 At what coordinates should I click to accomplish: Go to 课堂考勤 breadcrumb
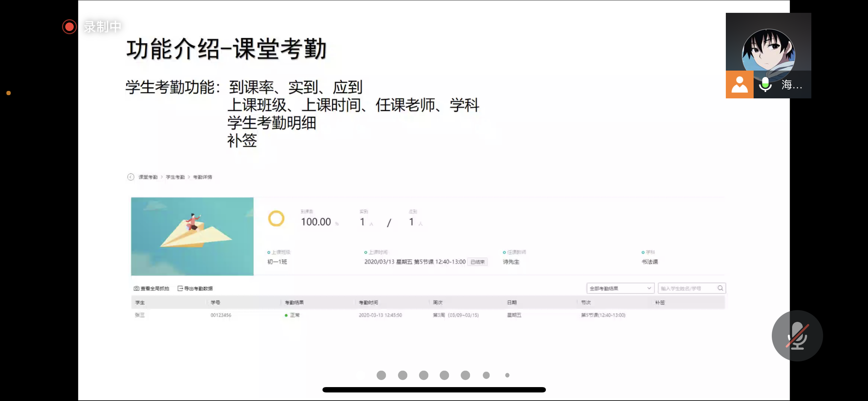(x=148, y=177)
